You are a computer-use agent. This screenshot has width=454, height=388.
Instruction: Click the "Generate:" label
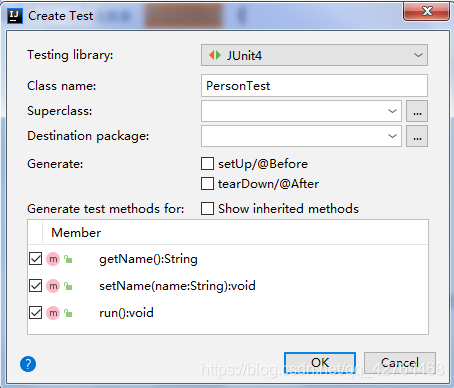tap(55, 164)
